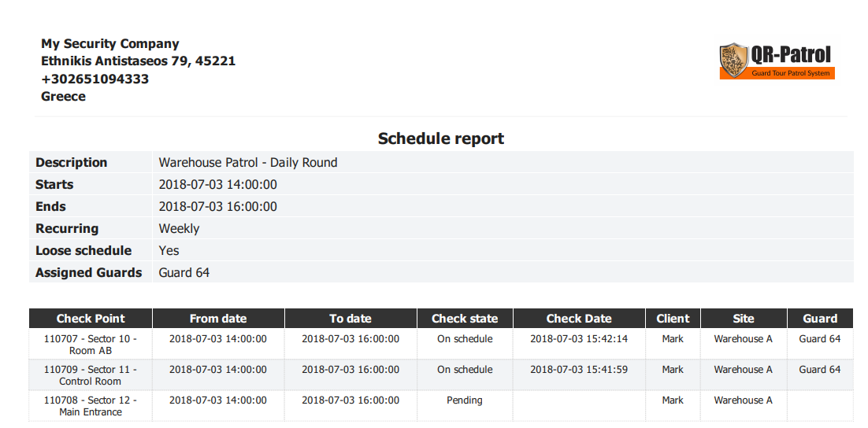Click the Check Point column header
Viewport: 868px width, 428px height.
pos(91,319)
